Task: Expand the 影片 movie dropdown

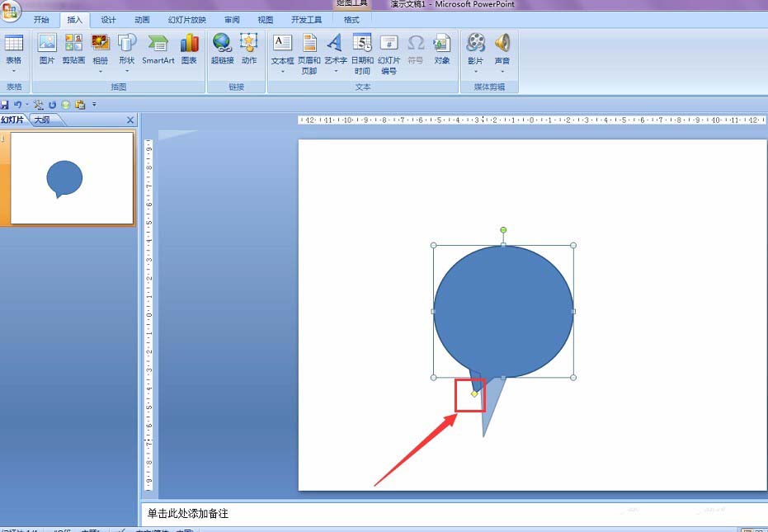Action: 475,72
